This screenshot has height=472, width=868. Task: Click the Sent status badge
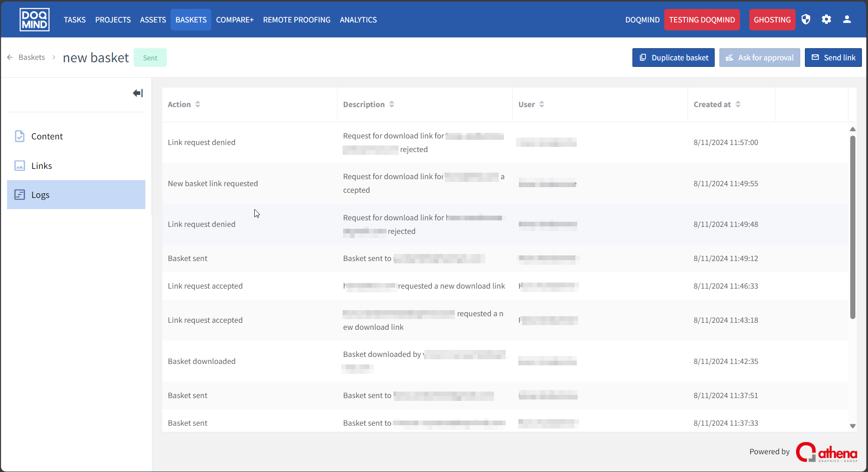(150, 58)
